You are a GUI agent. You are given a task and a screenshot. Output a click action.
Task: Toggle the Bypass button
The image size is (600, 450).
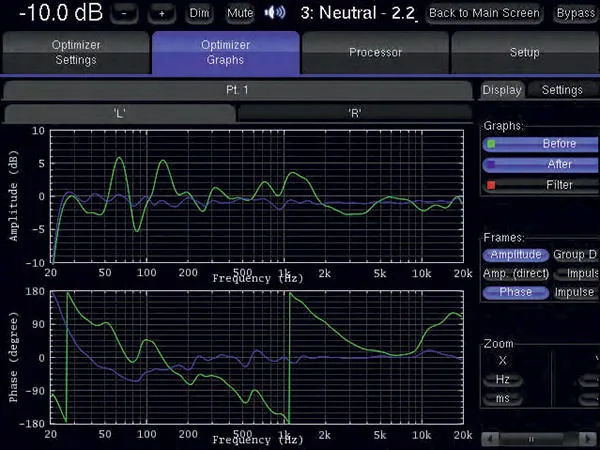pos(576,13)
